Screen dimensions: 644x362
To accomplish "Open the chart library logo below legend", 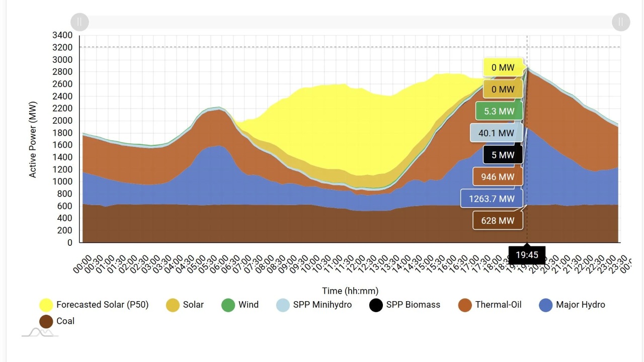I will (x=40, y=332).
